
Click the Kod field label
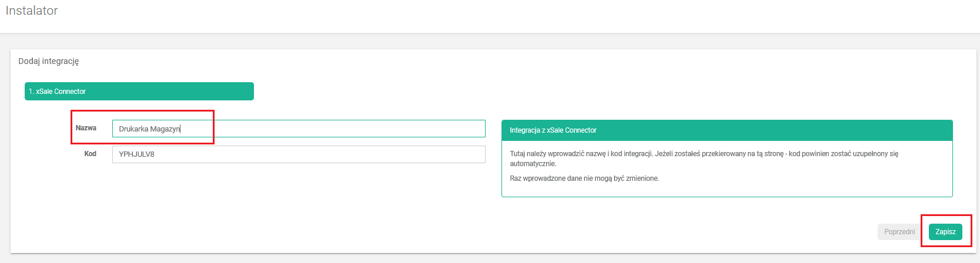(x=90, y=154)
